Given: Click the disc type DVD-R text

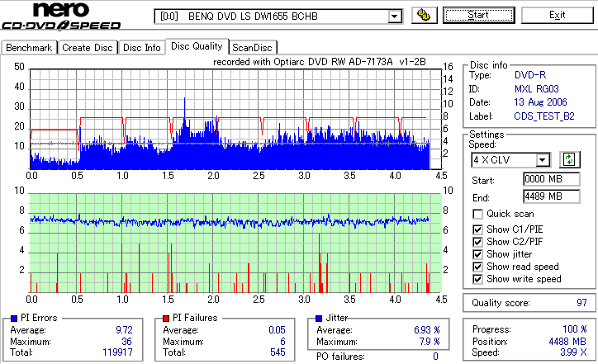Looking at the screenshot, I should [530, 75].
